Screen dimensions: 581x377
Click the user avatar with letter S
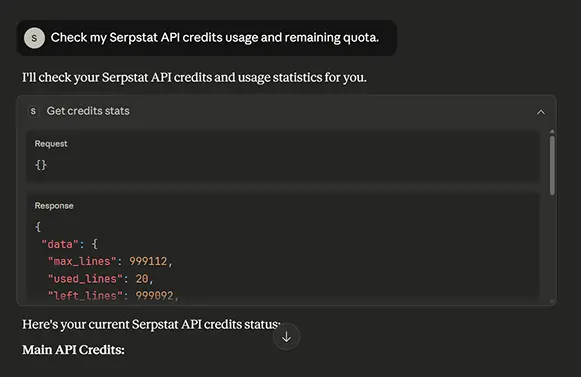tap(34, 38)
